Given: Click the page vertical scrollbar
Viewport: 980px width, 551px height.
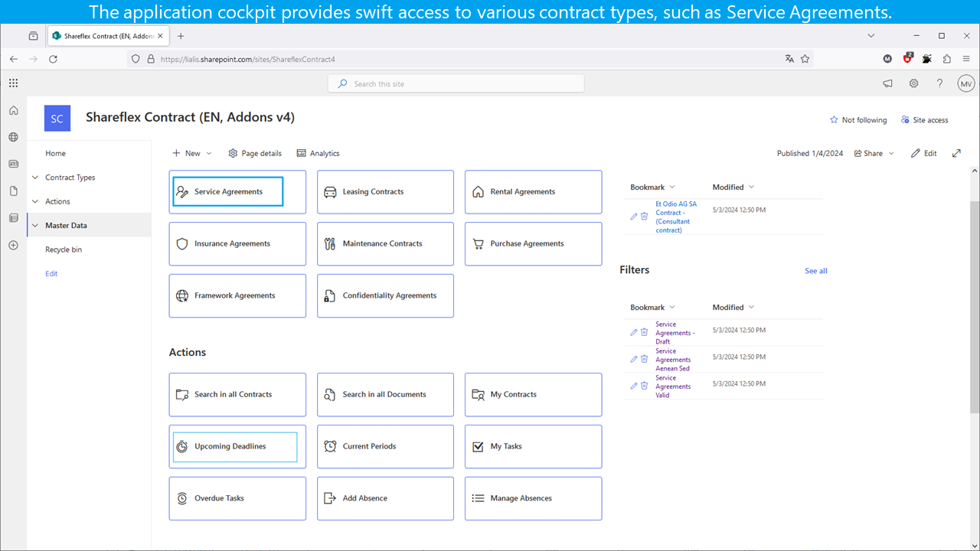Looking at the screenshot, I should coord(975,306).
